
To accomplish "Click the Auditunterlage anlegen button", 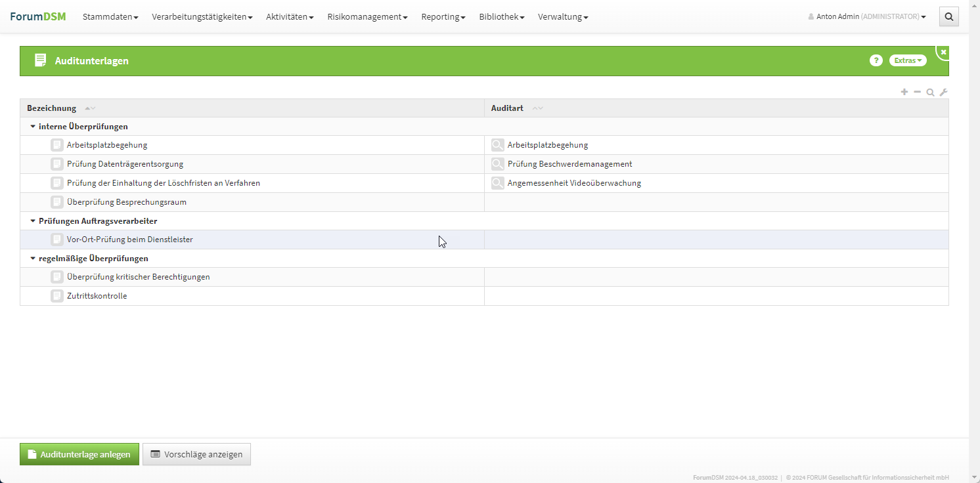I will 79,454.
